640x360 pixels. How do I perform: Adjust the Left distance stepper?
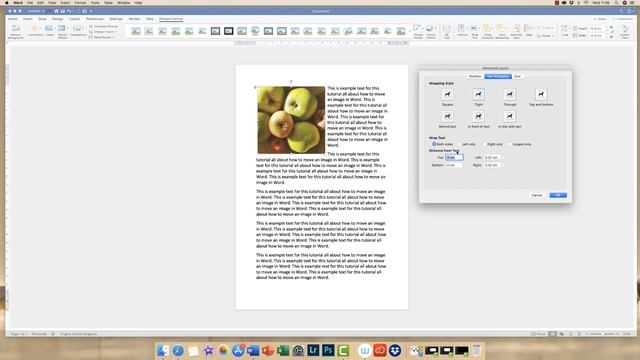(x=505, y=157)
